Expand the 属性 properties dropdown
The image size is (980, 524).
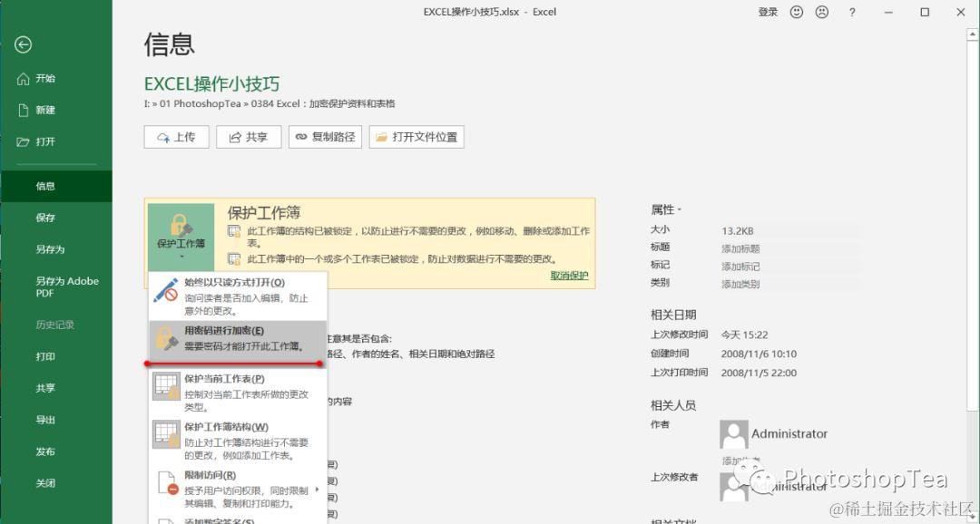tap(666, 210)
